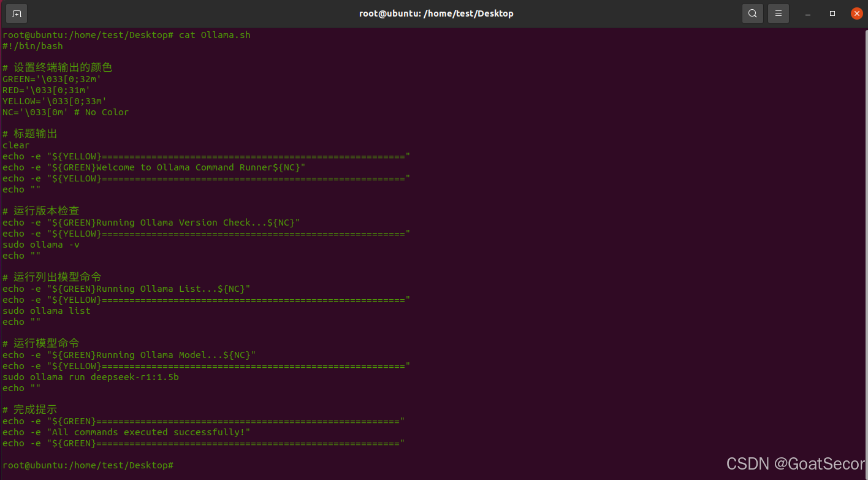Click the '# 运行版本检查' comment
The width and height of the screenshot is (868, 480).
point(41,211)
